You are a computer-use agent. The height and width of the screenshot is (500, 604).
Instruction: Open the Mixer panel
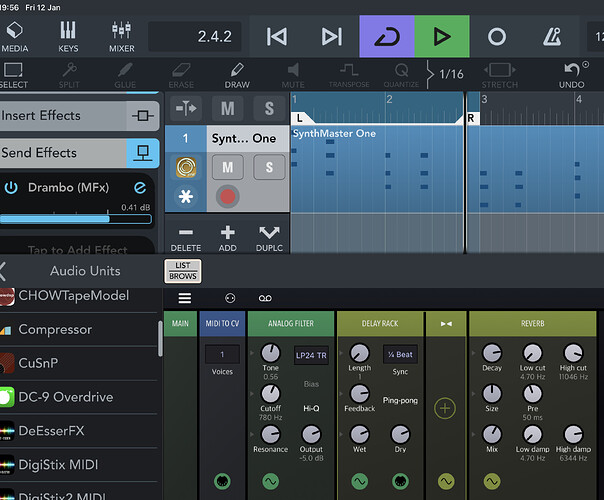coord(121,37)
